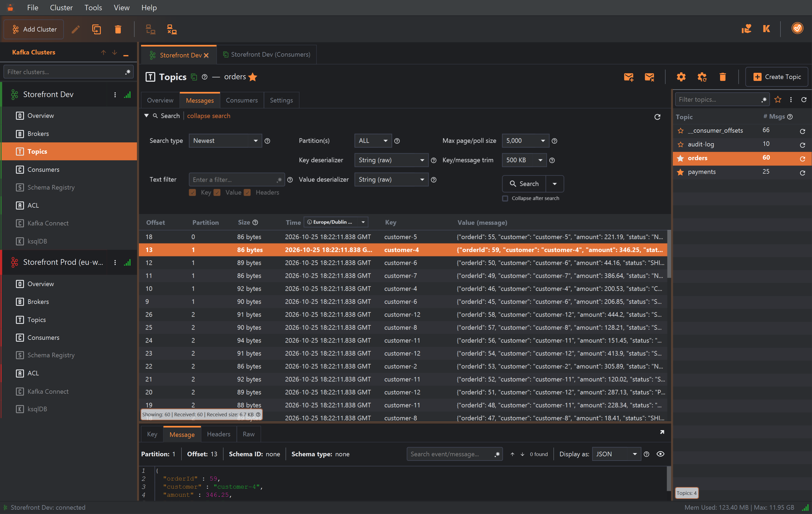
Task: Click the Create Topic button
Action: click(777, 77)
